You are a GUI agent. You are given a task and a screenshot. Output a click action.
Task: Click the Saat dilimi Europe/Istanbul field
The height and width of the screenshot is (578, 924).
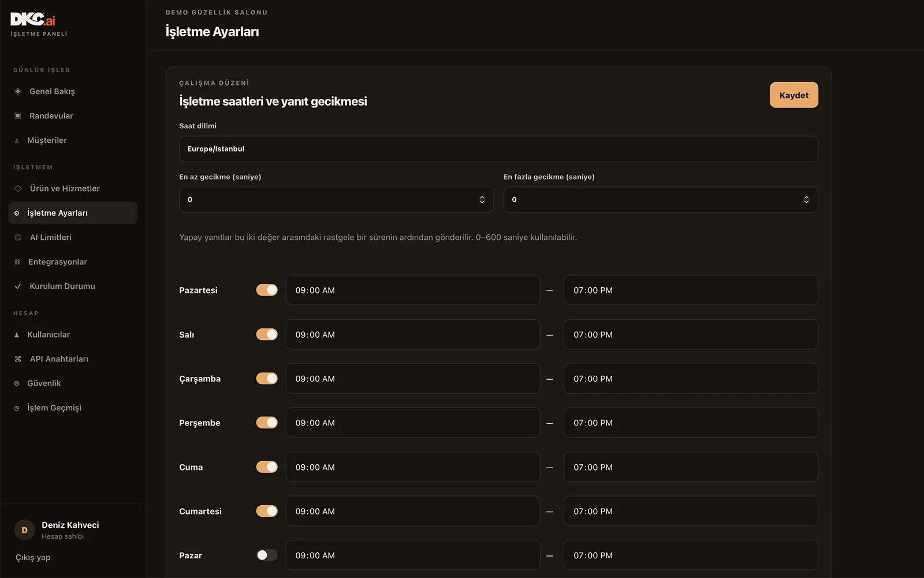click(x=498, y=149)
